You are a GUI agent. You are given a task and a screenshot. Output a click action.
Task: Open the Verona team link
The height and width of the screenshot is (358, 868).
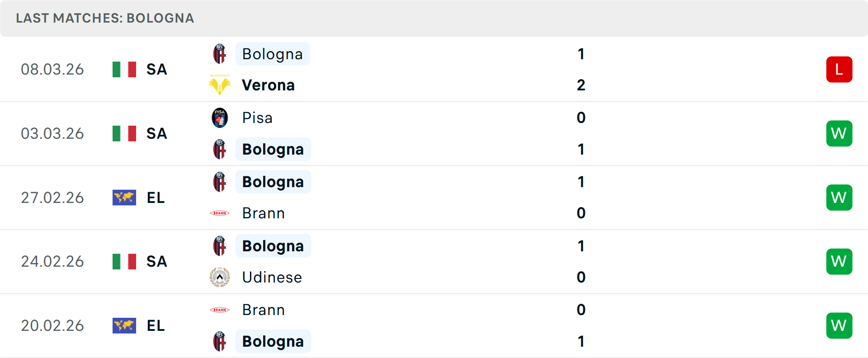click(268, 85)
